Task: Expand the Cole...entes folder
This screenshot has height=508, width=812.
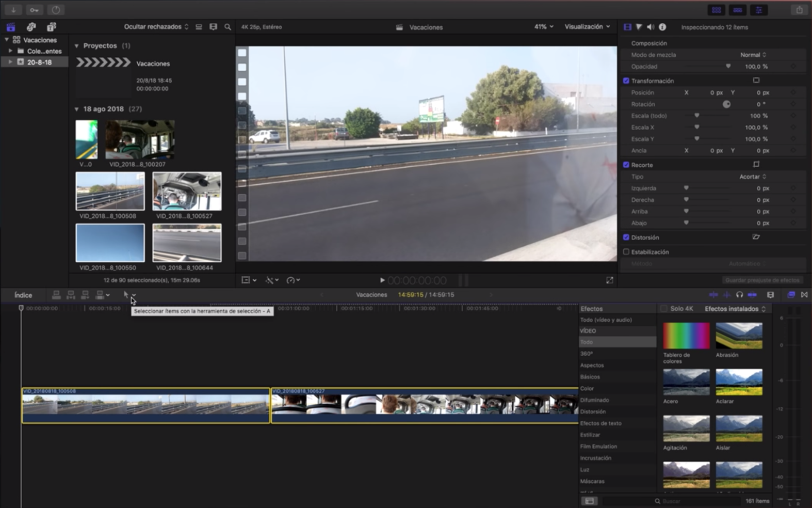Action: point(10,51)
